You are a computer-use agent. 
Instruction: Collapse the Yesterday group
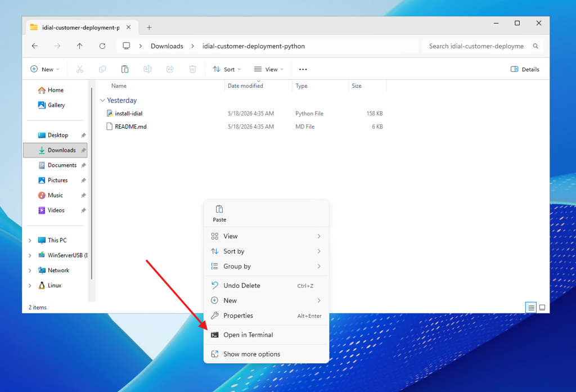click(x=102, y=100)
